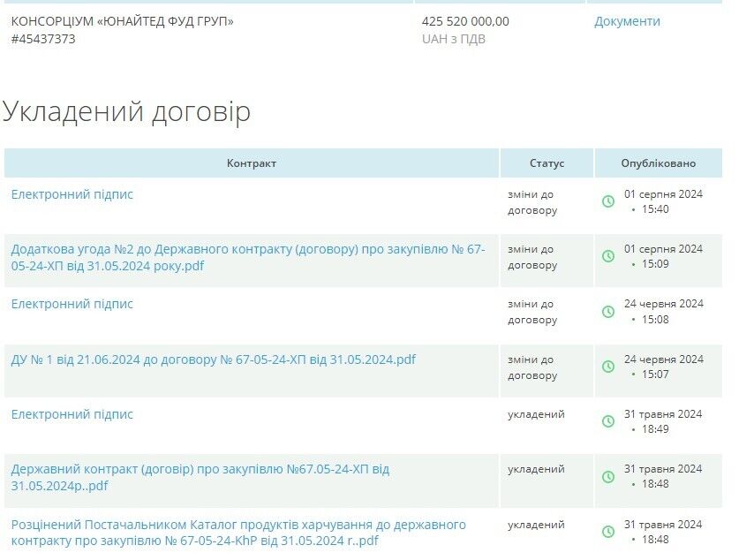
Task: Click clock icon in Розцінений Каталог row
Action: (x=608, y=532)
